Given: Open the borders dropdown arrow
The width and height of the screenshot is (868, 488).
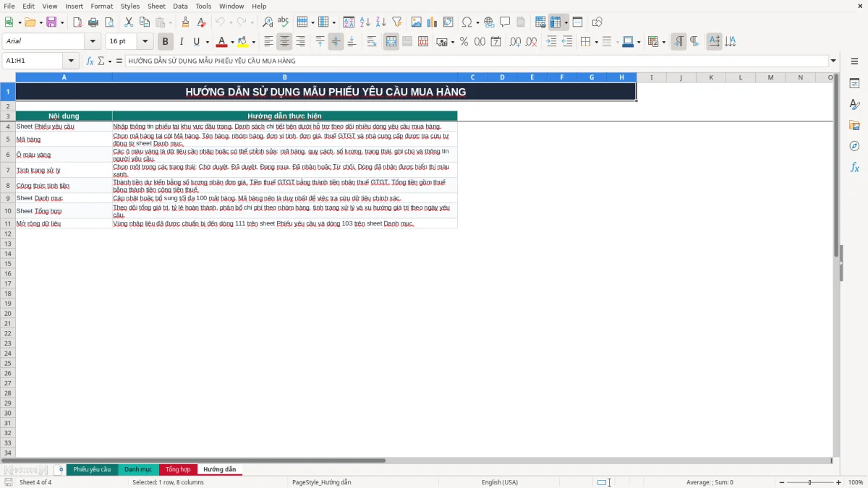Looking at the screenshot, I should (595, 42).
